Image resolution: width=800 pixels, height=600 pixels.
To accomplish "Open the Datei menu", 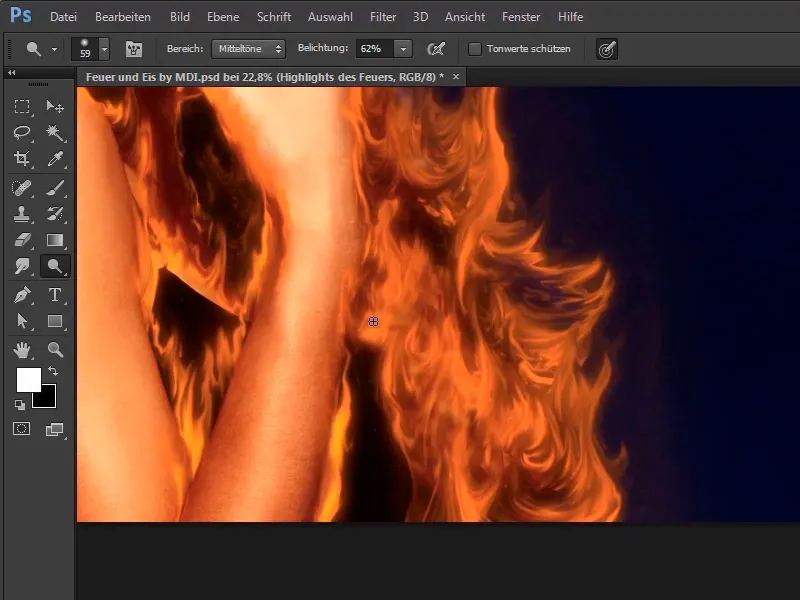I will [63, 17].
